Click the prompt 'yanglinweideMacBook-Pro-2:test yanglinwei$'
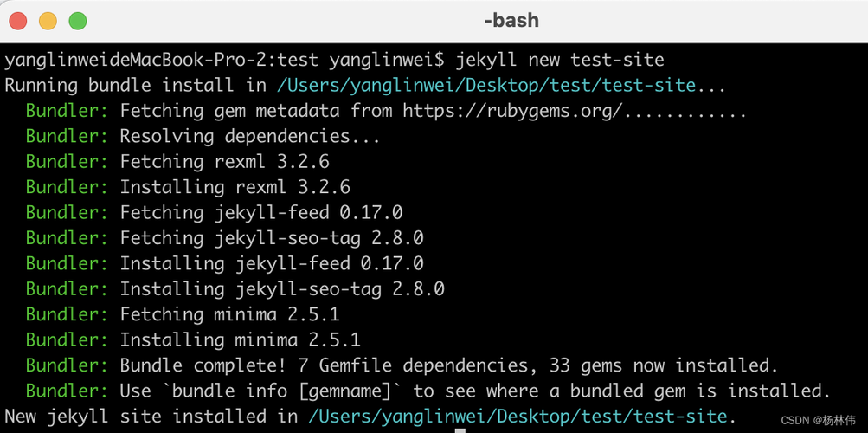Image resolution: width=868 pixels, height=433 pixels. coord(224,60)
